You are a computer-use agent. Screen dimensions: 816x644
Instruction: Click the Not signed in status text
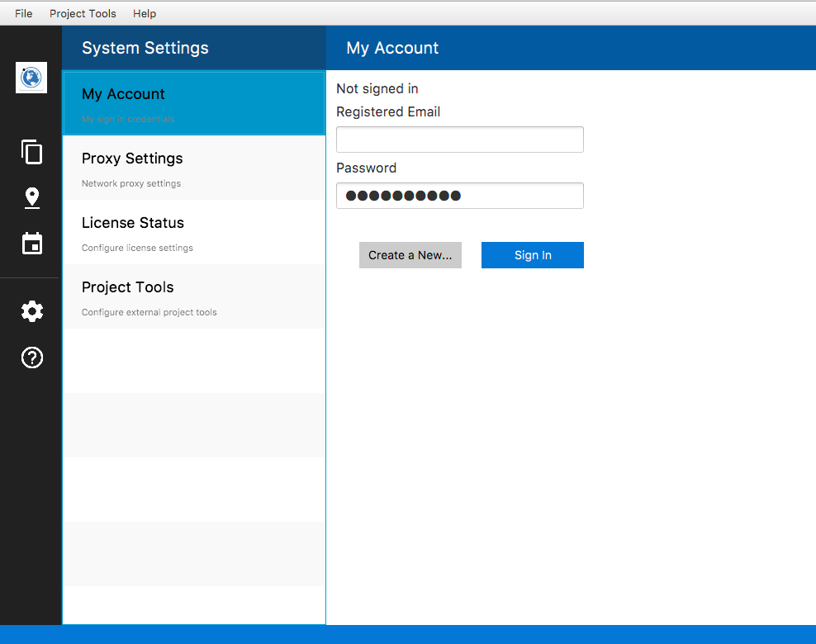pos(377,89)
